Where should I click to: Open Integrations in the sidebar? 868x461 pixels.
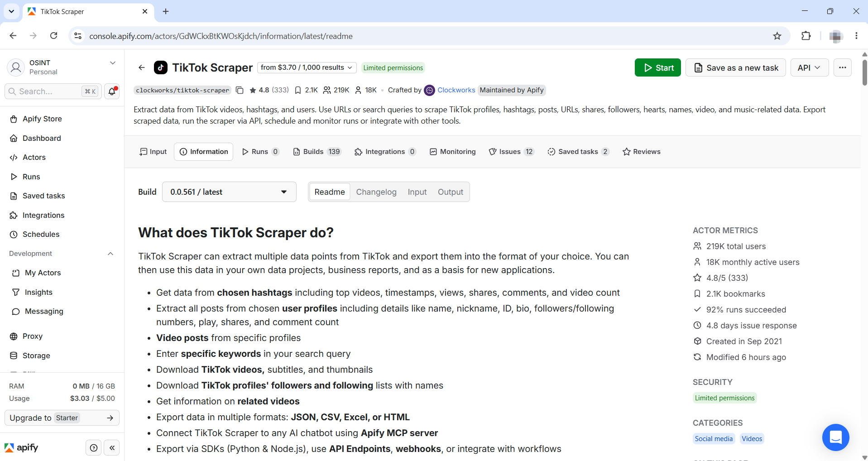tap(62, 216)
